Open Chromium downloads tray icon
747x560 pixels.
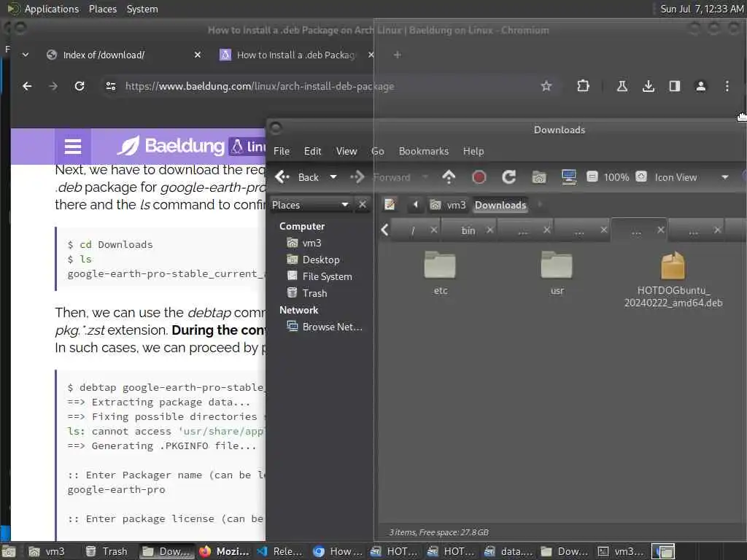(x=648, y=86)
